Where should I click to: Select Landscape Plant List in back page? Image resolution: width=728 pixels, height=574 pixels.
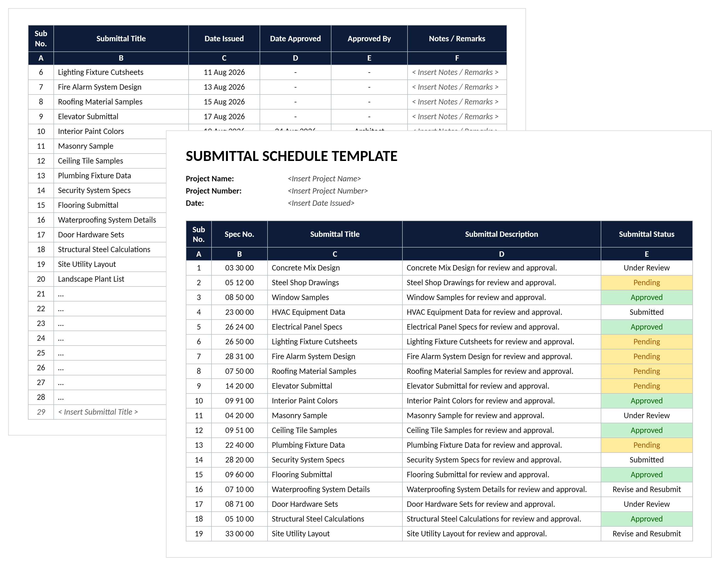[x=110, y=279]
